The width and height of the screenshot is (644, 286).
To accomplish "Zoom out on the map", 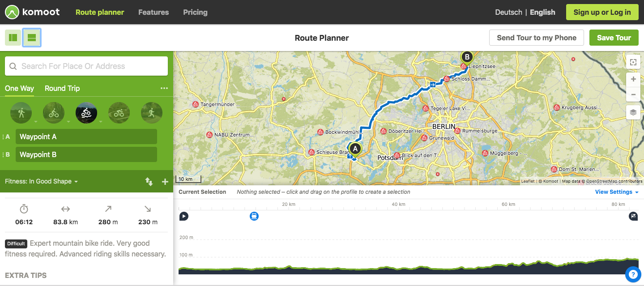I will (x=633, y=94).
